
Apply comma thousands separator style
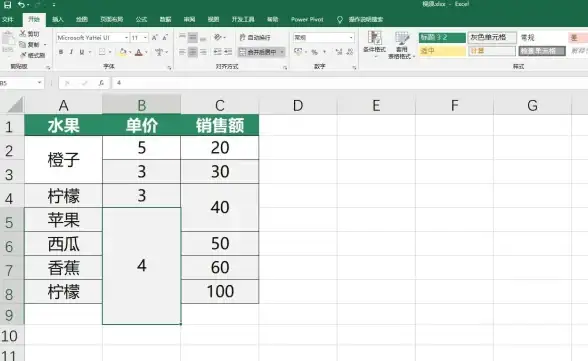click(325, 52)
